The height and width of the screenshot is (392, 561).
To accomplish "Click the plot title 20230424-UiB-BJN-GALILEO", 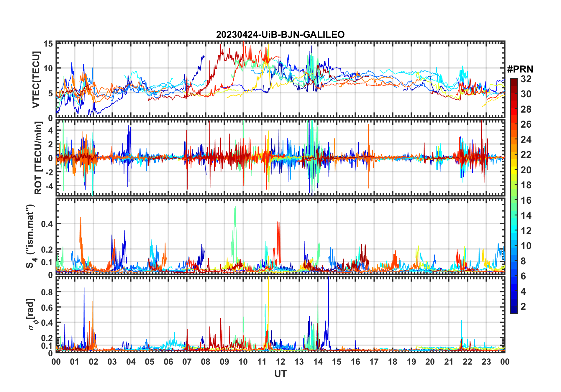I will [x=280, y=34].
